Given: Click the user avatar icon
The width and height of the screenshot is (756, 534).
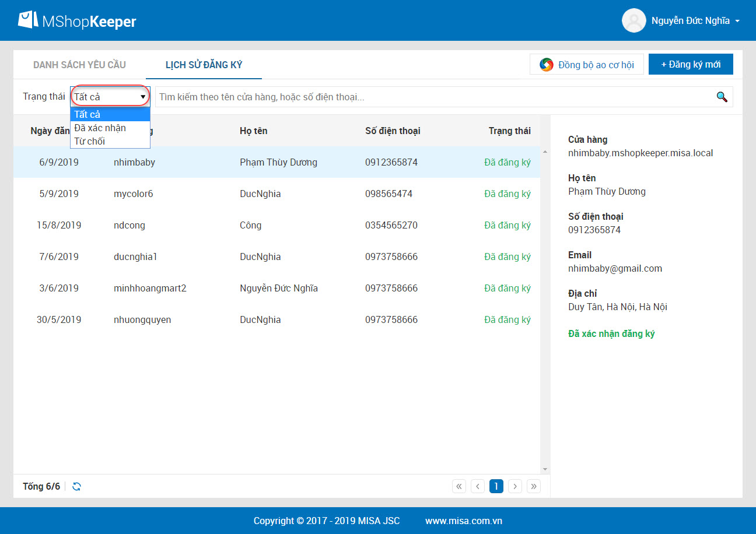Looking at the screenshot, I should tap(633, 20).
